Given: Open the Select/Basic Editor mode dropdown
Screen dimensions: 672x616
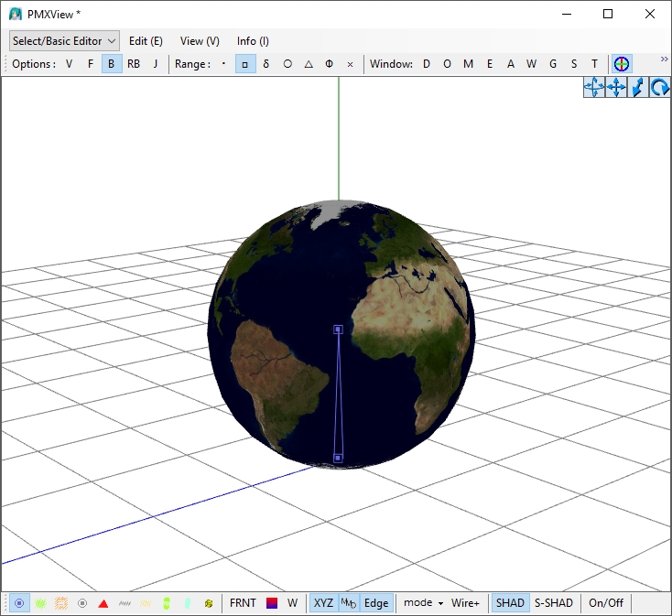Looking at the screenshot, I should click(64, 41).
